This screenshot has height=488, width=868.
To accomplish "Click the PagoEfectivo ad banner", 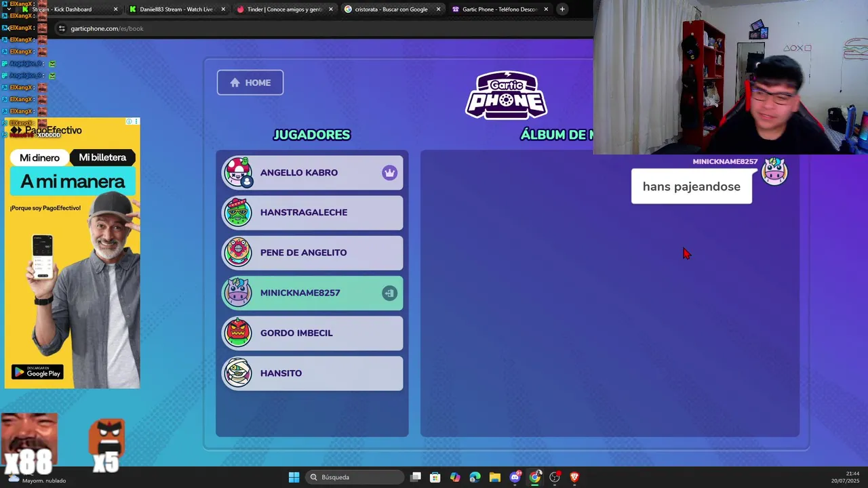I will tap(73, 253).
